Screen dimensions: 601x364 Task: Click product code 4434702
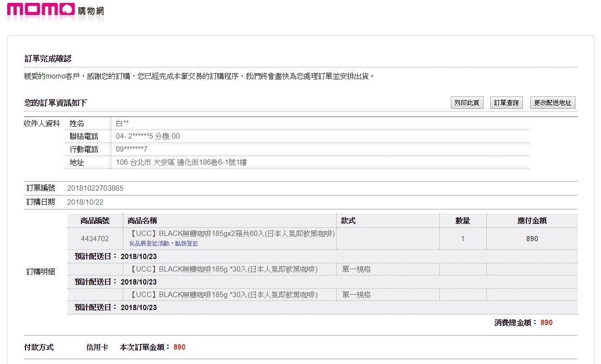[x=95, y=238]
